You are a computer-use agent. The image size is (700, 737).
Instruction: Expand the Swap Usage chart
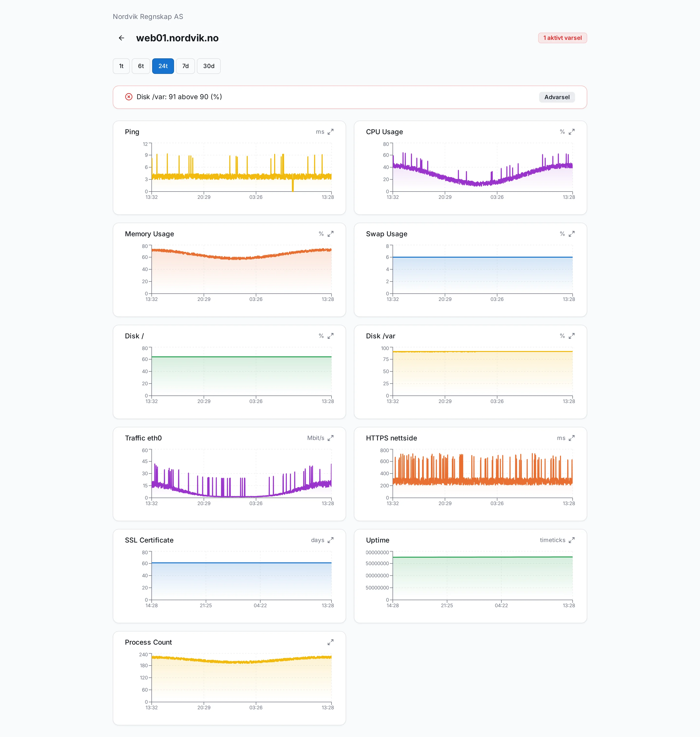point(571,234)
